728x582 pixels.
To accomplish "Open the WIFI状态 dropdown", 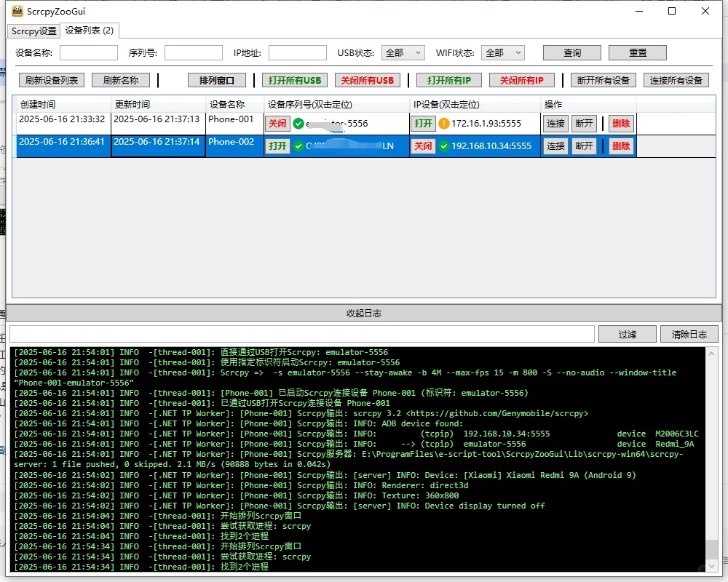I will [503, 53].
